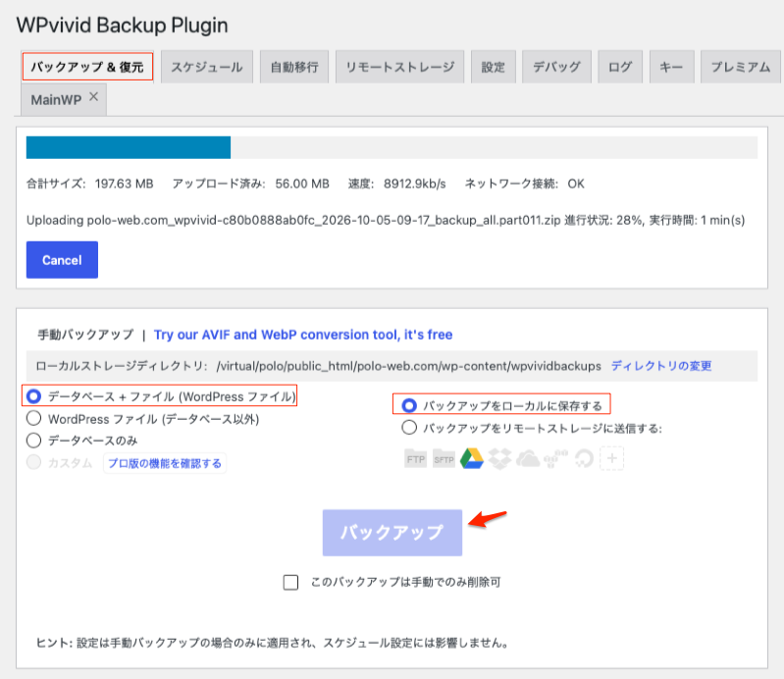Image resolution: width=784 pixels, height=679 pixels.
Task: Click the ディレクトリの変更 link
Action: pos(661,366)
